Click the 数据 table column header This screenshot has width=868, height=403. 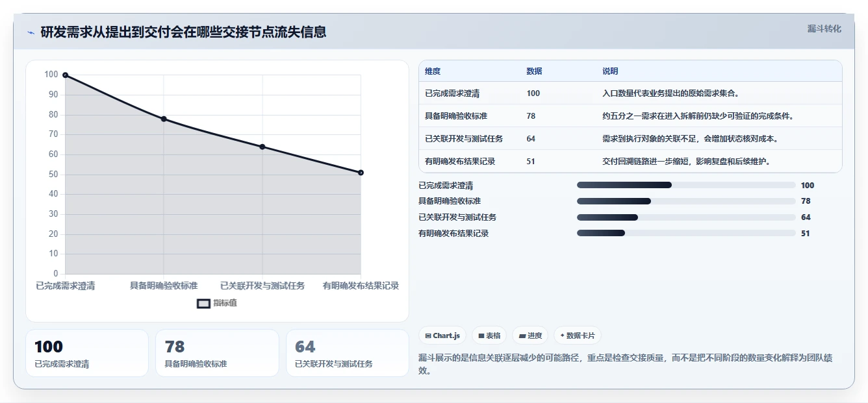click(x=534, y=71)
